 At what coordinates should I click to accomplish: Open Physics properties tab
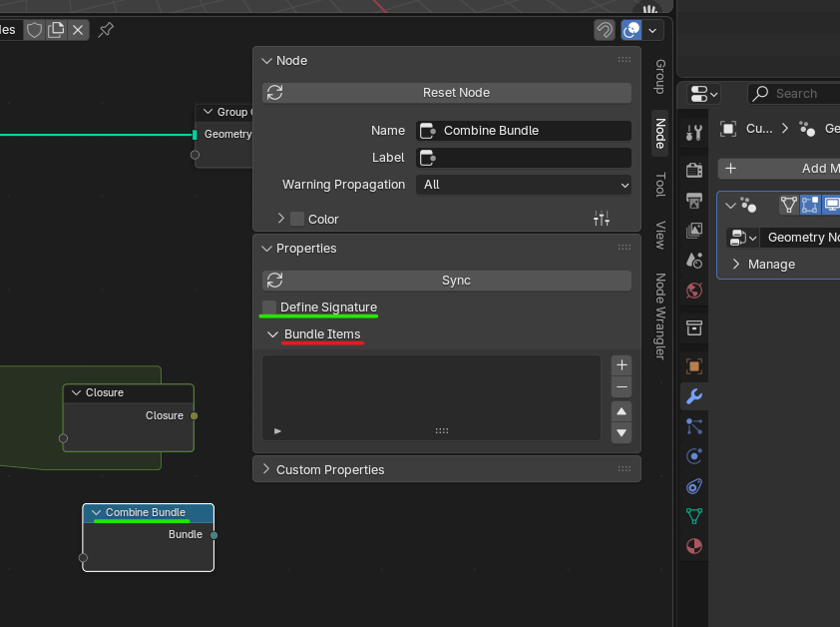[694, 456]
